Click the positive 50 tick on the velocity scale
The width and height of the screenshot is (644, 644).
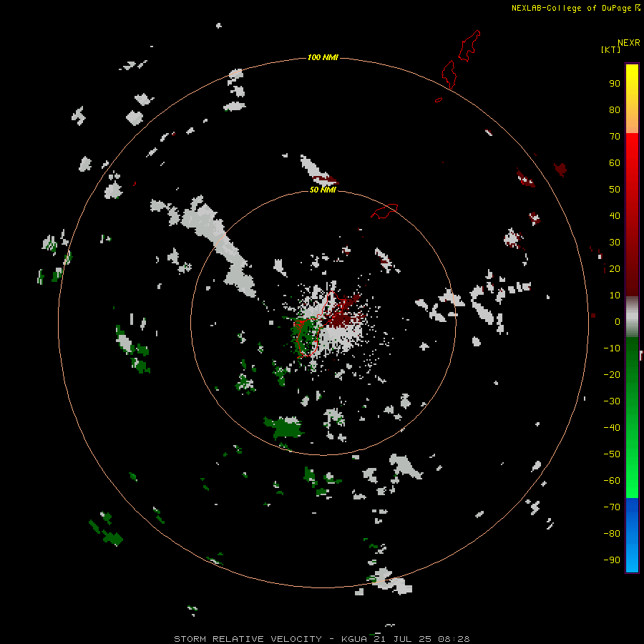(x=615, y=190)
